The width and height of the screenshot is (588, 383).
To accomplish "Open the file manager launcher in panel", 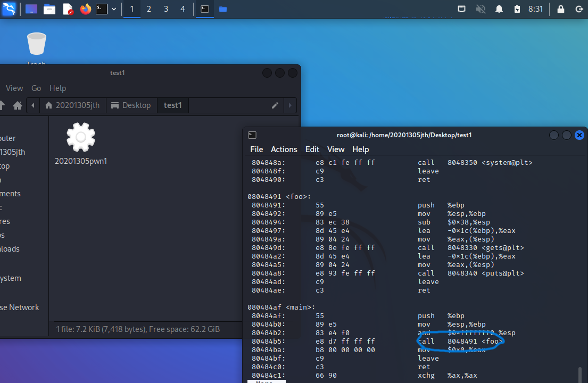I will tap(49, 9).
